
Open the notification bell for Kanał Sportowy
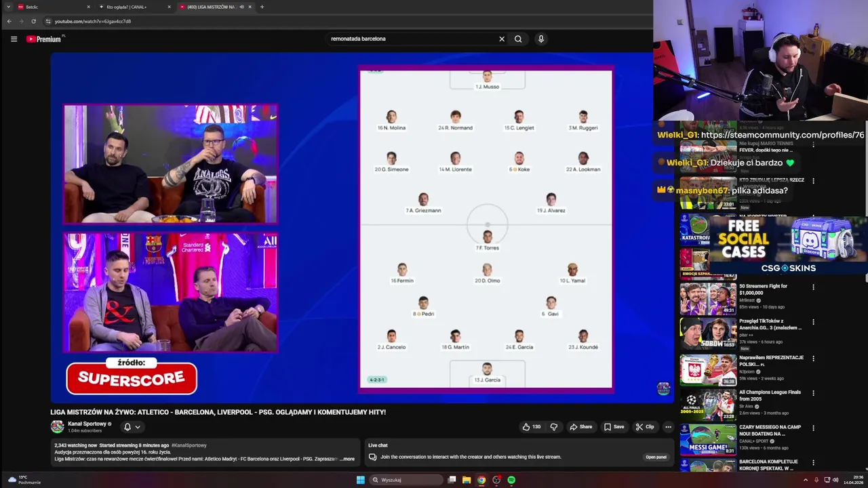coord(132,427)
